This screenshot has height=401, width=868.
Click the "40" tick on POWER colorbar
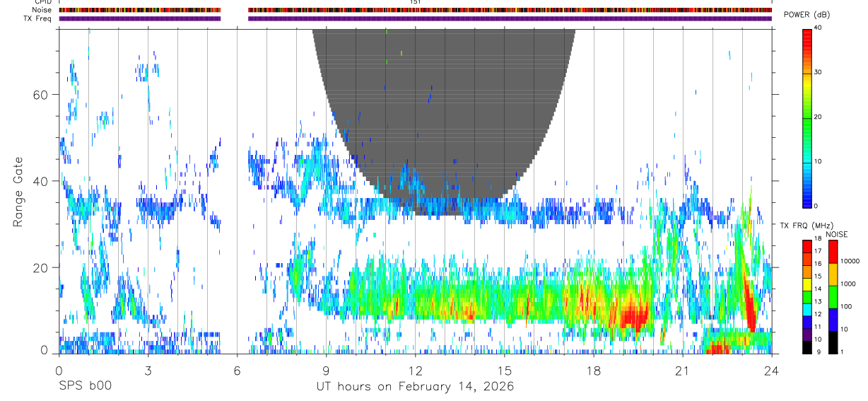click(x=819, y=28)
